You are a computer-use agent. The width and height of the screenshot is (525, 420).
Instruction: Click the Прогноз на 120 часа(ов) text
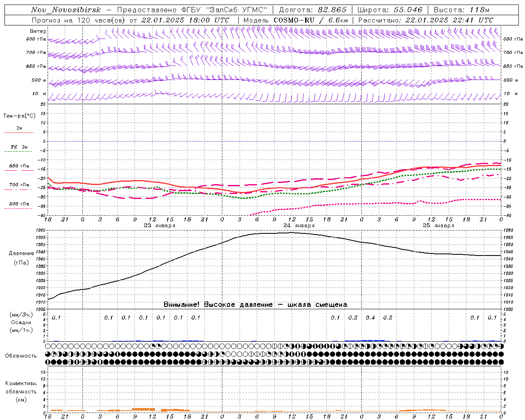78,20
